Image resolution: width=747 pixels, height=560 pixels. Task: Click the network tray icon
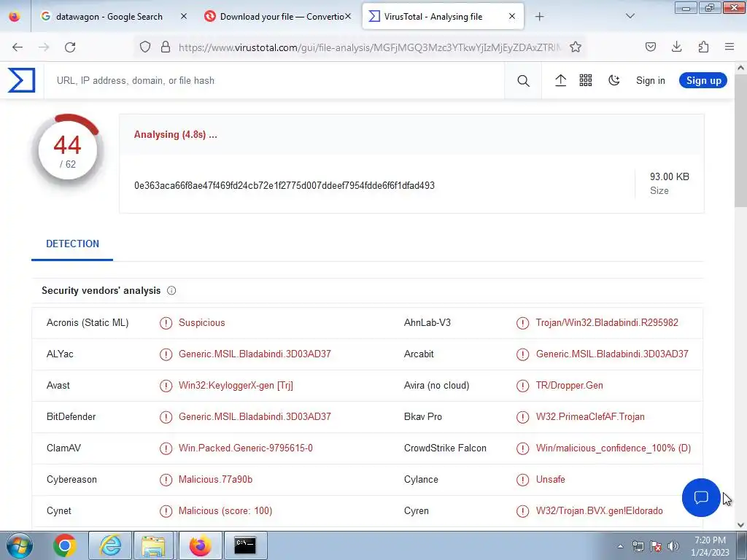[x=638, y=546]
